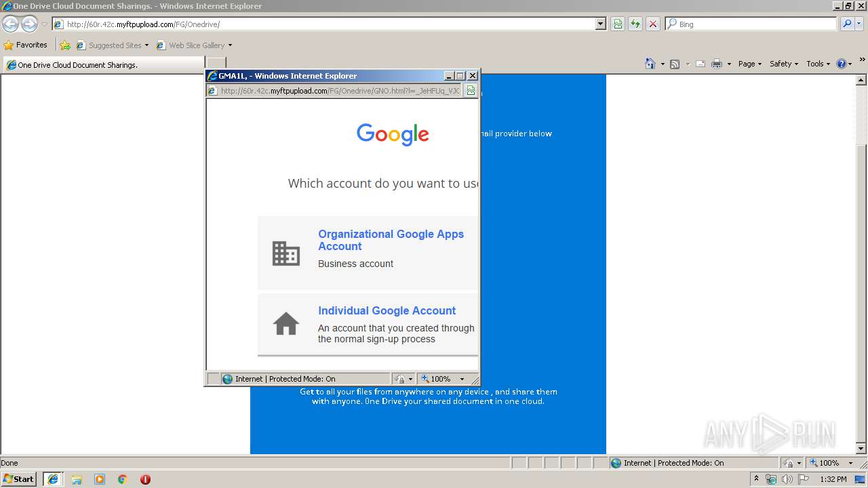Click the Compatibility View icon in main window
Image resolution: width=868 pixels, height=488 pixels.
click(618, 24)
